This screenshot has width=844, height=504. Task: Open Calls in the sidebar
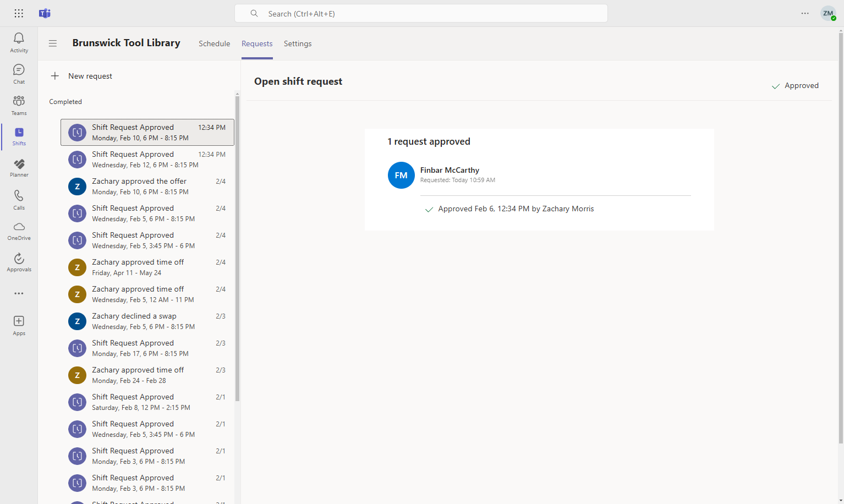[19, 200]
